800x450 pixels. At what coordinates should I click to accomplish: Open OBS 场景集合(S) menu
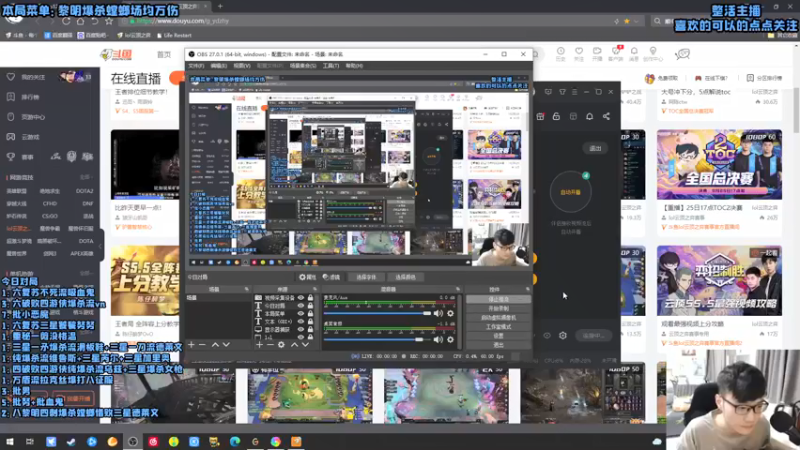point(303,66)
